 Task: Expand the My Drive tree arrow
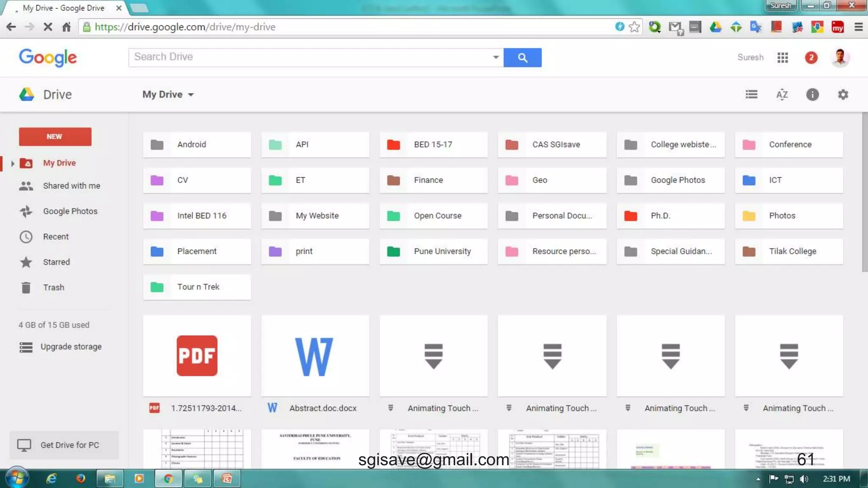point(13,163)
